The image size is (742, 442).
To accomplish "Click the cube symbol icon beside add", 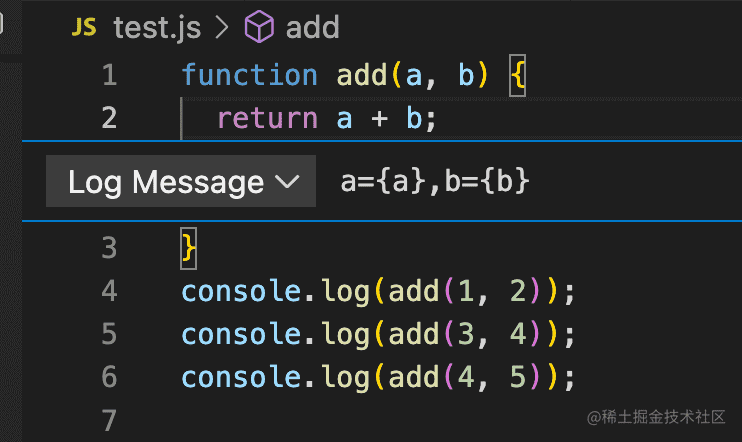I will pyautogui.click(x=260, y=28).
